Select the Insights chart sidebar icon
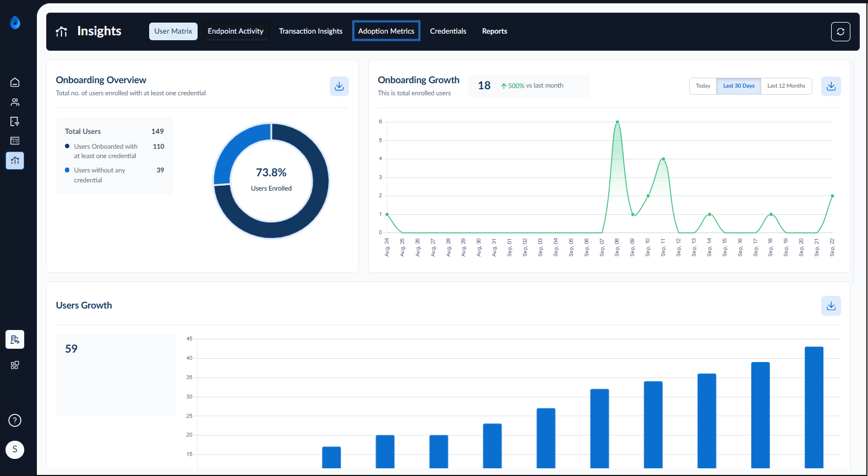The width and height of the screenshot is (868, 476). pos(15,160)
